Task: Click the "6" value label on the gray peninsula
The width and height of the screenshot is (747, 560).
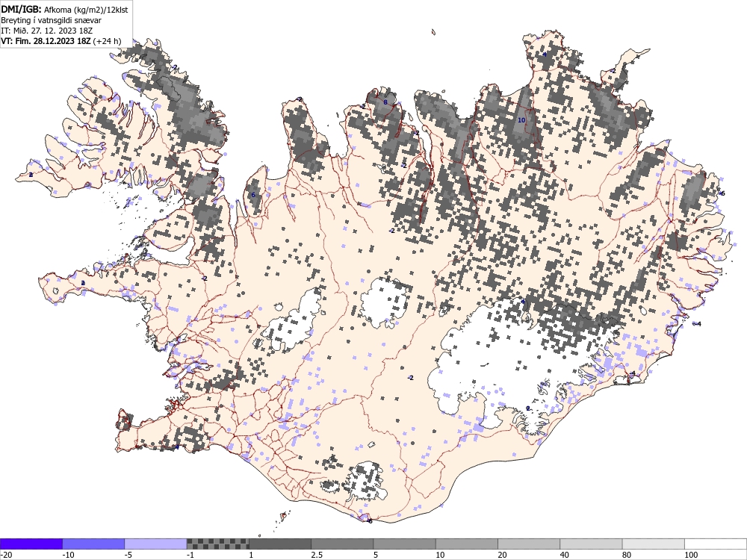Action: [253, 195]
